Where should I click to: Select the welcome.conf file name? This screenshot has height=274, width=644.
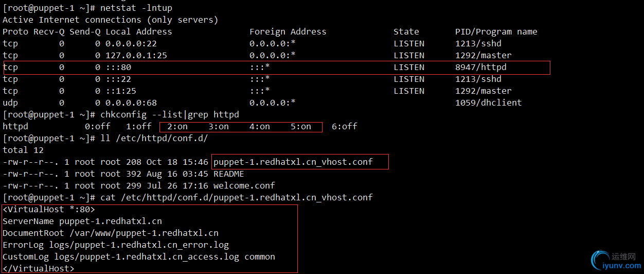click(244, 185)
